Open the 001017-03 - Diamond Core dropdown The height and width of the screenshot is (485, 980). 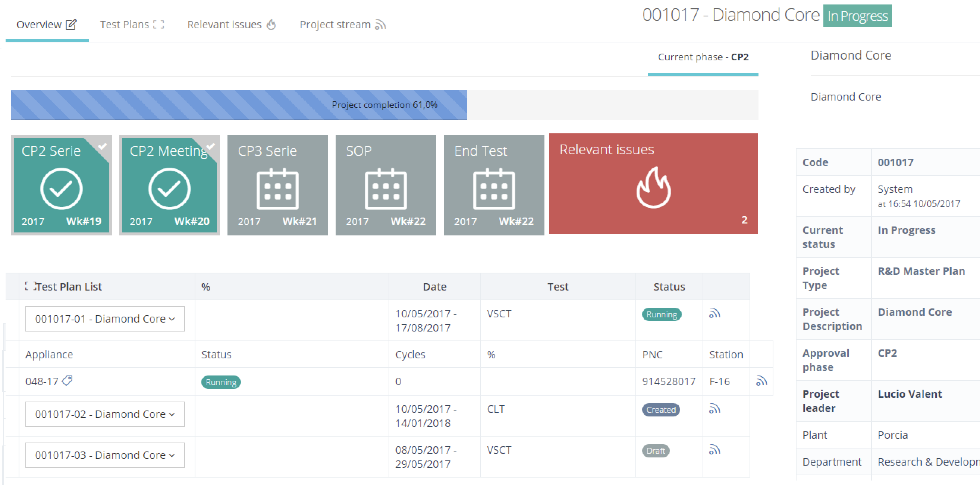coord(105,455)
